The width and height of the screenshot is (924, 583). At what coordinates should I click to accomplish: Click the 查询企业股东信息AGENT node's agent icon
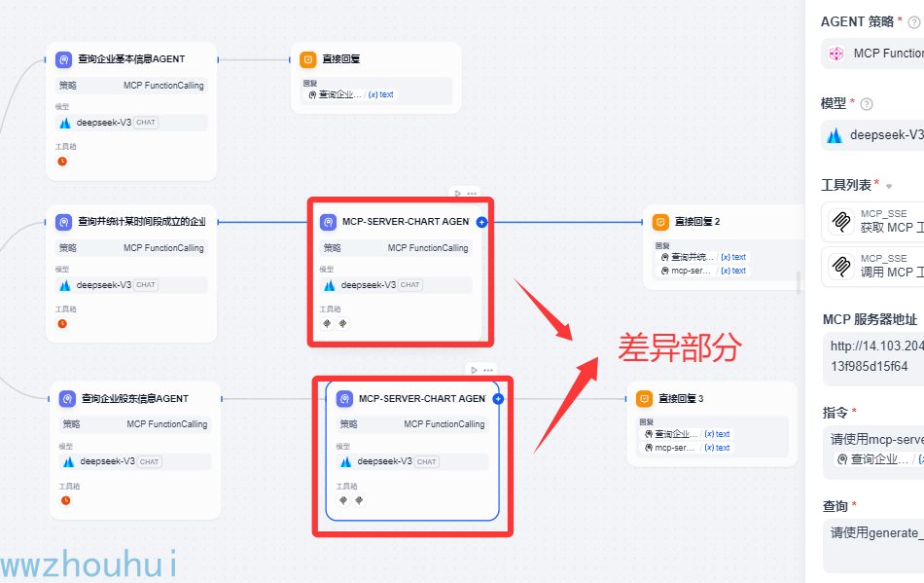click(67, 398)
